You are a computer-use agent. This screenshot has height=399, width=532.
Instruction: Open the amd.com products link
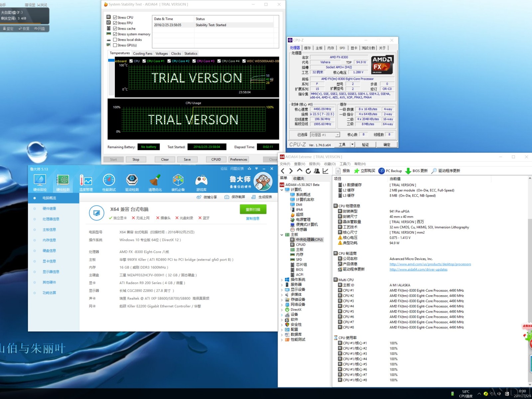[x=430, y=264]
